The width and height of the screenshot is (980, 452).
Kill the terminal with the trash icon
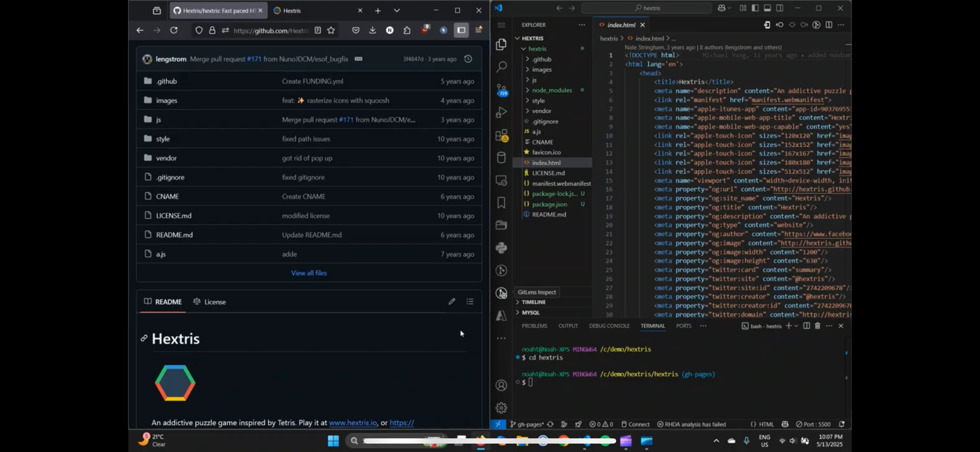tap(817, 326)
